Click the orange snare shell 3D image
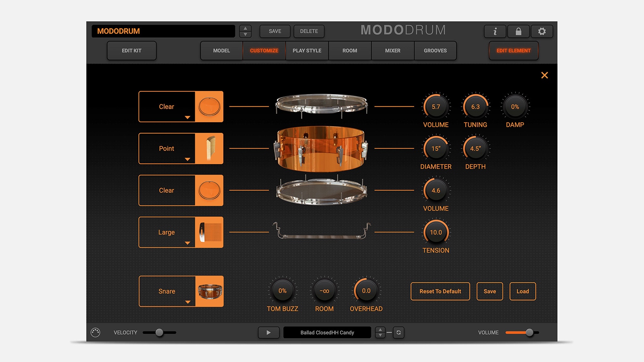This screenshot has height=362, width=644. [x=321, y=148]
